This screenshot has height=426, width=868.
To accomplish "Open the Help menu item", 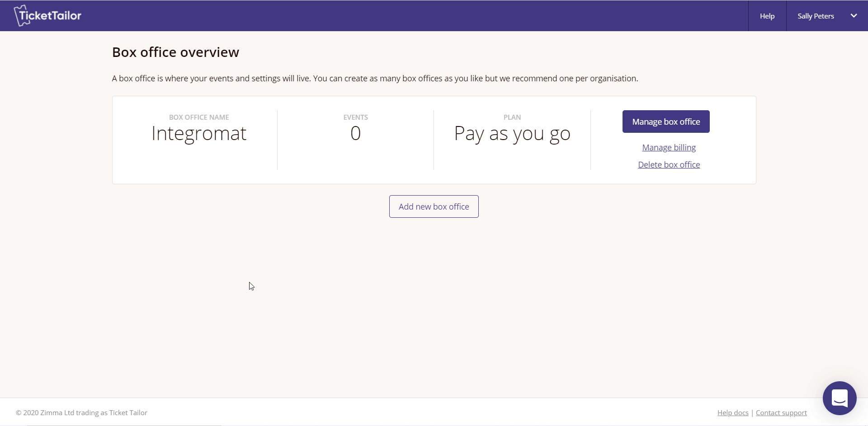I will (767, 16).
